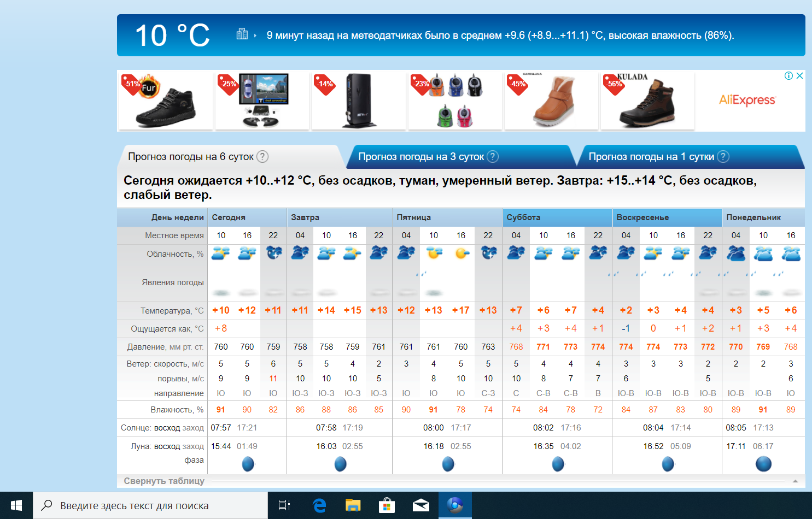The height and width of the screenshot is (519, 812).
Task: Open help icon beside 6-day forecast tab
Action: click(262, 157)
